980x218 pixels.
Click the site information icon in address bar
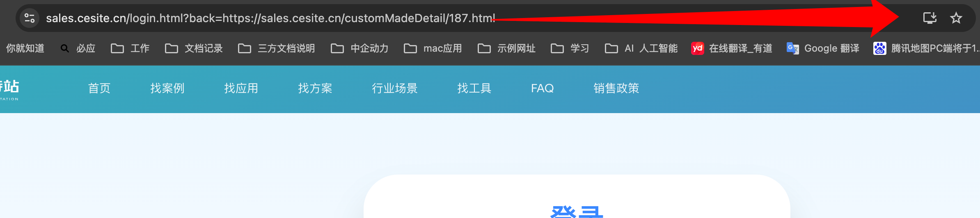pyautogui.click(x=30, y=18)
